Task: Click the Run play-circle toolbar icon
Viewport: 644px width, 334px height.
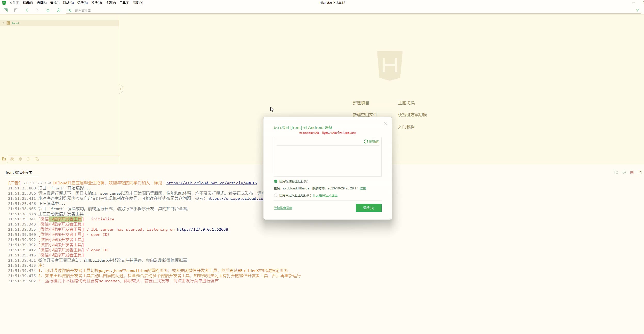Action: 59,10
